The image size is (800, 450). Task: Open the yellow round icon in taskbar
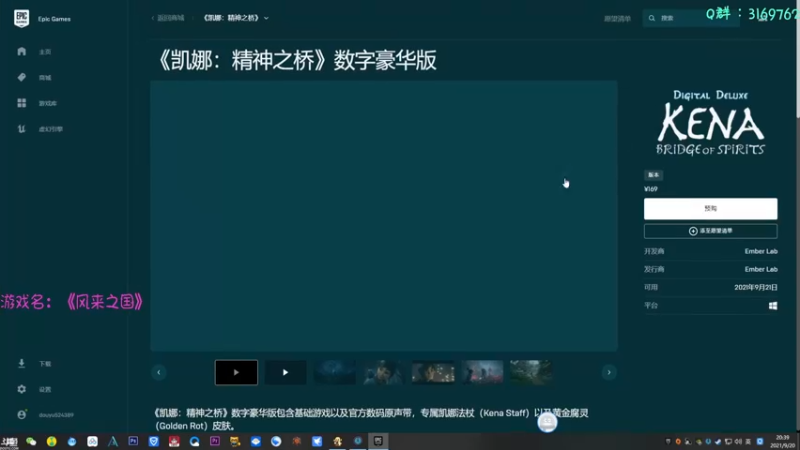pyautogui.click(x=52, y=441)
